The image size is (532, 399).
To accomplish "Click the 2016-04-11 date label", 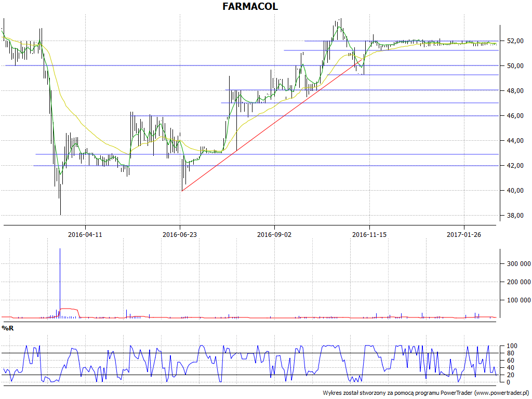I will 85,234.
